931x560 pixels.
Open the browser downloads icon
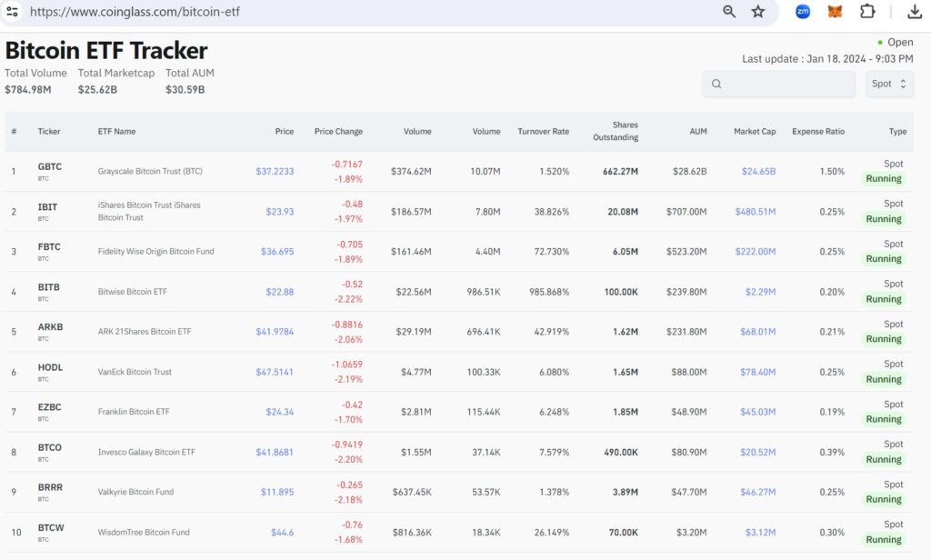[915, 11]
